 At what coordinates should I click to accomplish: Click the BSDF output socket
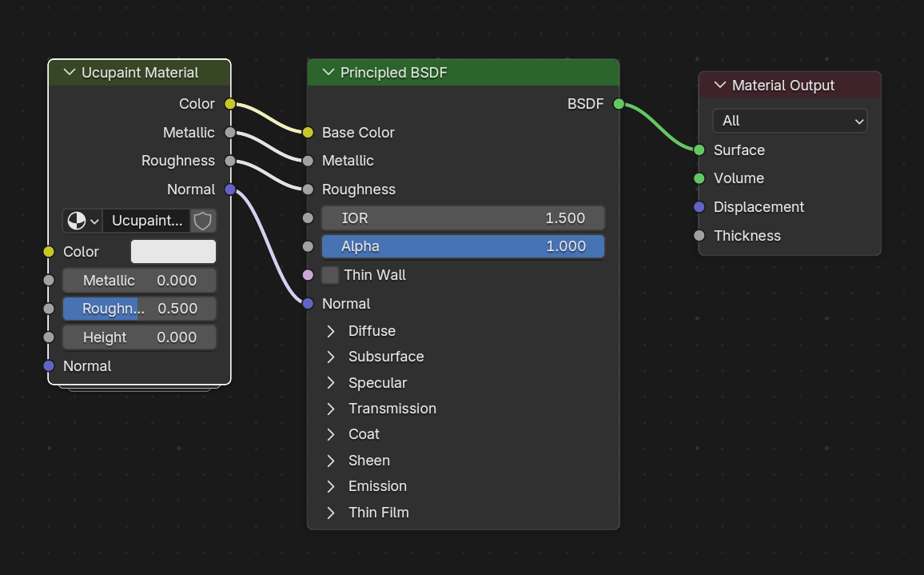pyautogui.click(x=619, y=104)
